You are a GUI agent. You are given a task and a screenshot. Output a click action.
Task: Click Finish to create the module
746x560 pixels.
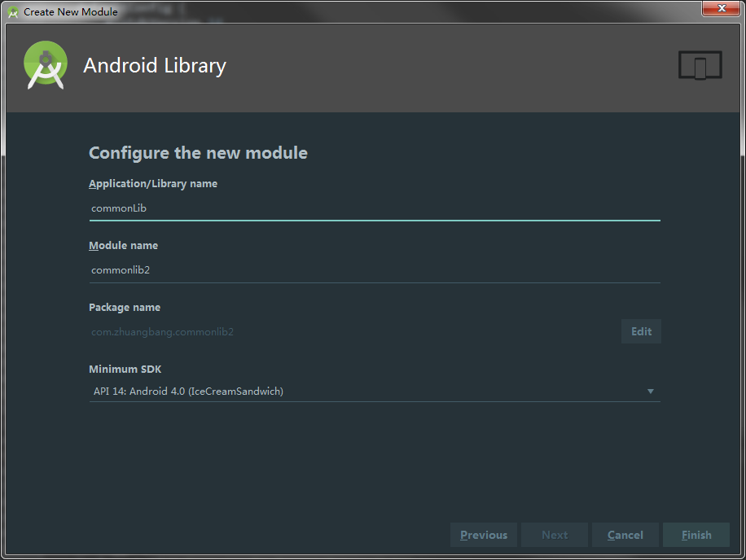696,535
